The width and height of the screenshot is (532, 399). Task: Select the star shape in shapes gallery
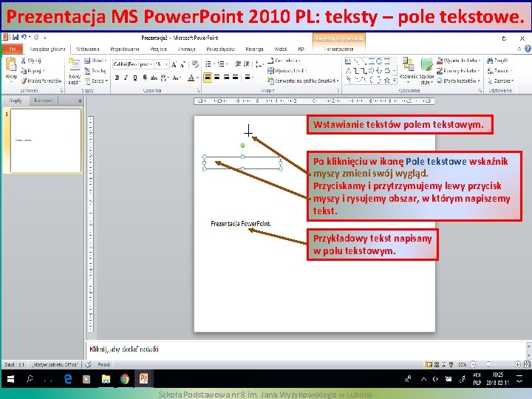386,81
